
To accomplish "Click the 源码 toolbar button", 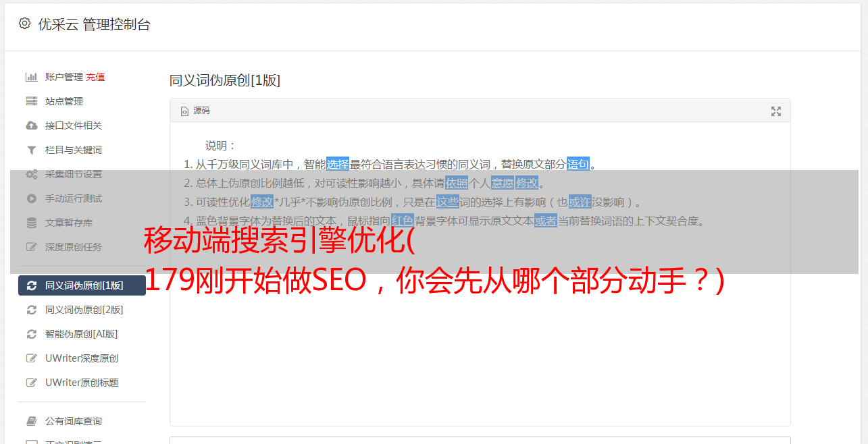I will pos(195,111).
